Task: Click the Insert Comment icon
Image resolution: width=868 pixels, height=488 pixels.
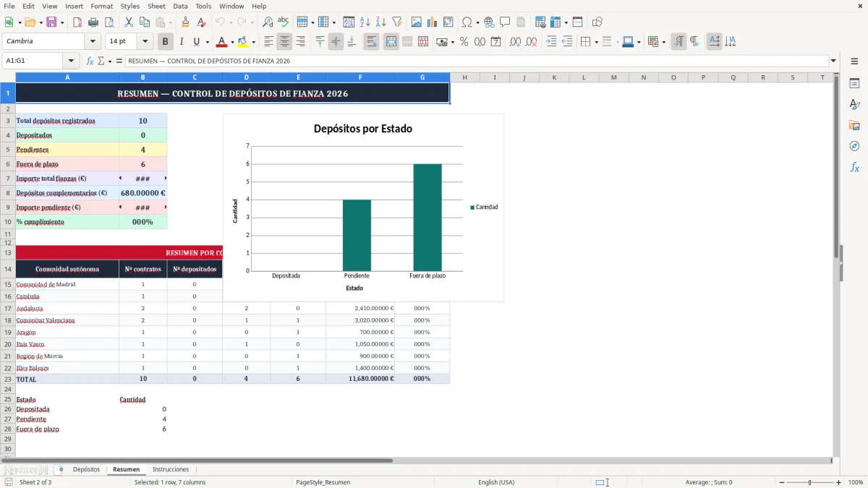Action: [505, 22]
